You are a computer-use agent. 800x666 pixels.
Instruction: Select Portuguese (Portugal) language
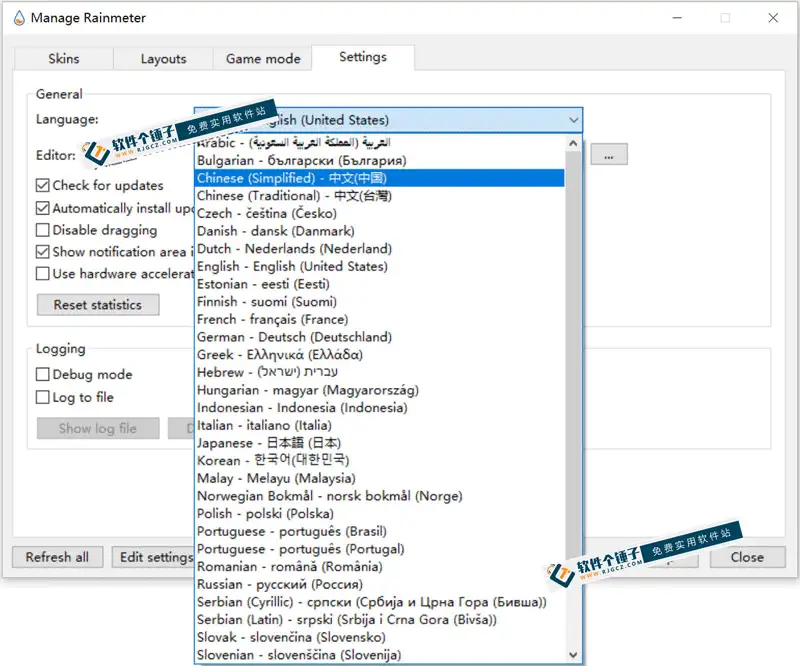tap(380, 549)
